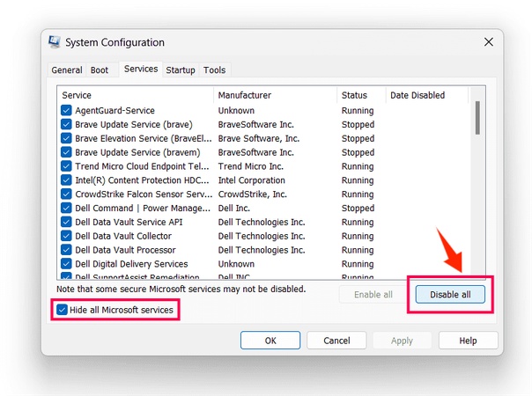The height and width of the screenshot is (396, 532).
Task: Toggle Dell Data Vault Service API checkbox
Action: 66,222
